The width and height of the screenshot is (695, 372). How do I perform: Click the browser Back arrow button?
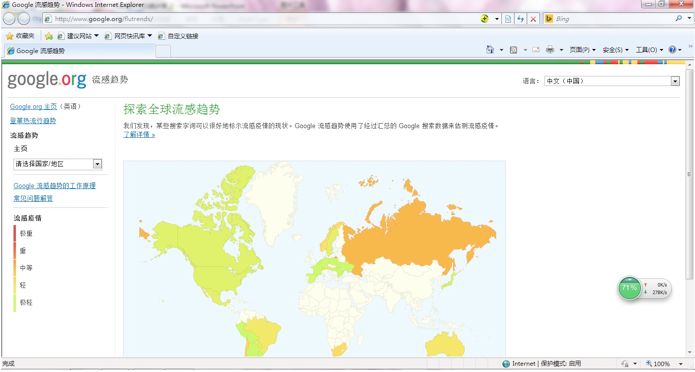point(9,19)
